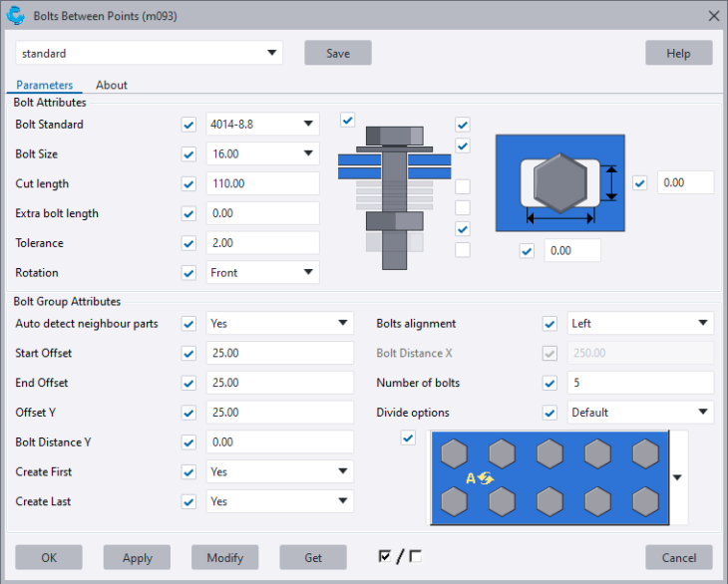Open the Bolt Standard 4014-8.8 dropdown
The width and height of the screenshot is (728, 584).
pos(263,124)
